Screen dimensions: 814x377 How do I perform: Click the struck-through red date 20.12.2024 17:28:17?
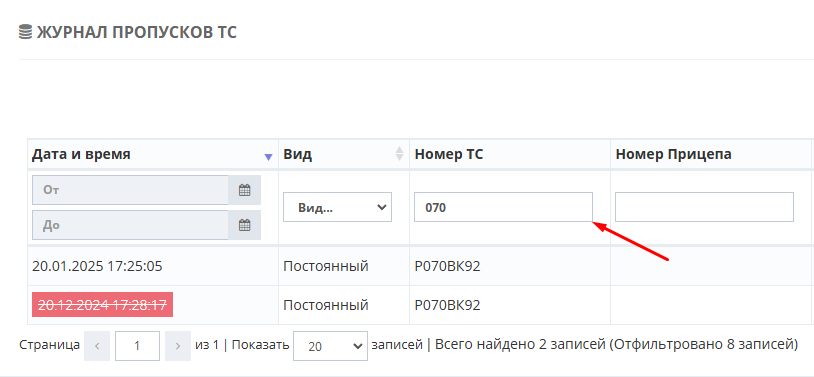pyautogui.click(x=102, y=305)
